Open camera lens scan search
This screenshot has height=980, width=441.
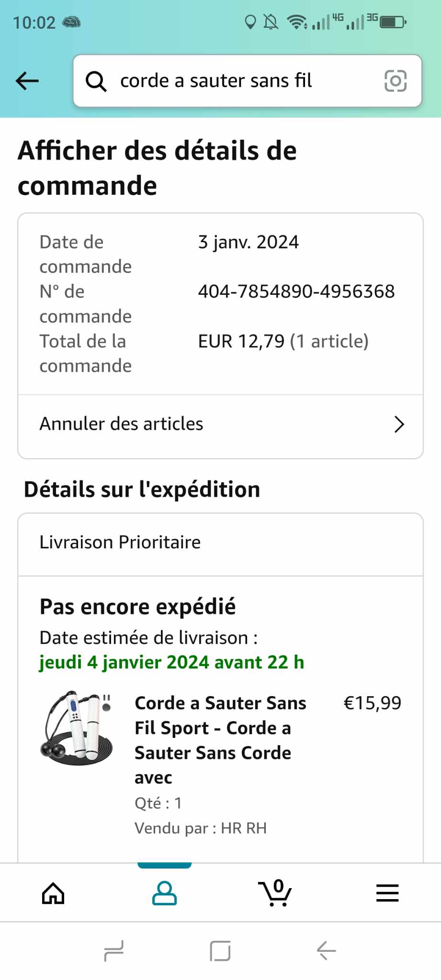[x=396, y=81]
